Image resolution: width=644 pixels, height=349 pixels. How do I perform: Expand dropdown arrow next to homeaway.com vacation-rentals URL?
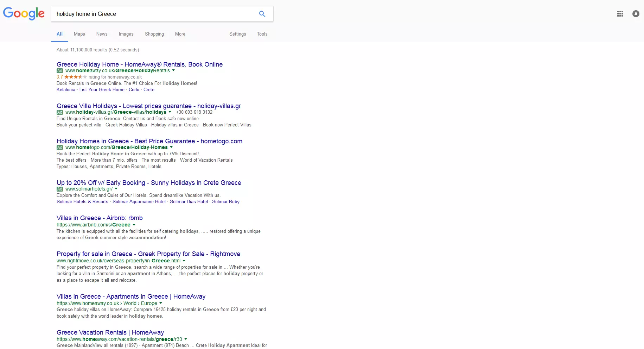click(186, 339)
